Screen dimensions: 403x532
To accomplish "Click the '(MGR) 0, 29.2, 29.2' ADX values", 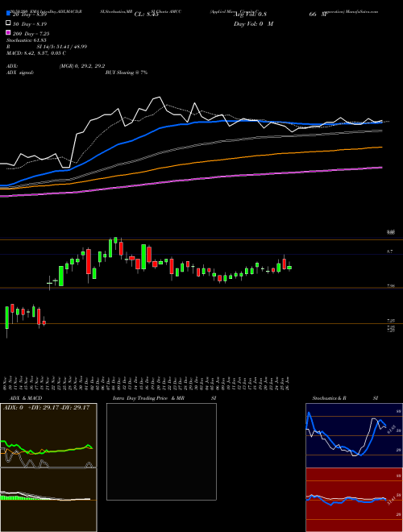I will [82, 66].
